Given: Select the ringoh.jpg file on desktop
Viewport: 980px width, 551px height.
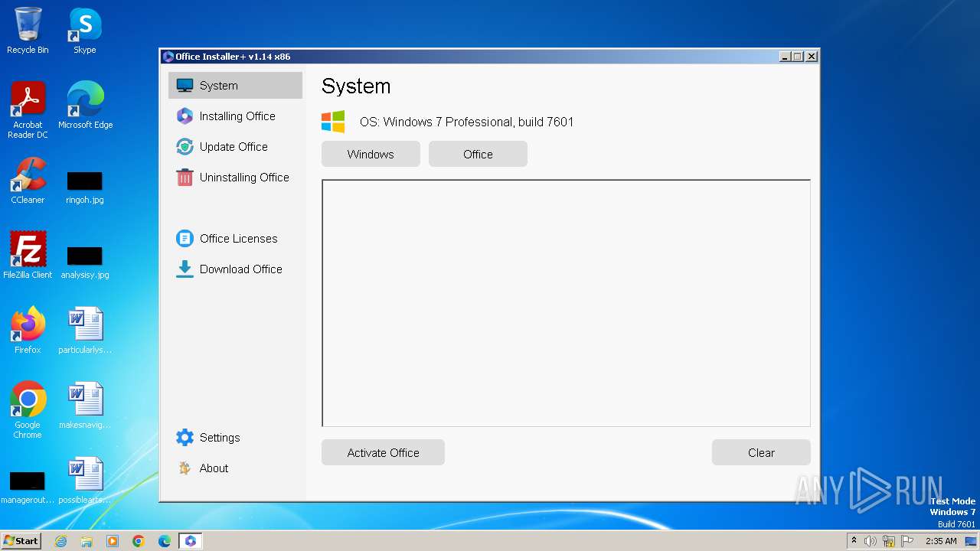Looking at the screenshot, I should [85, 187].
